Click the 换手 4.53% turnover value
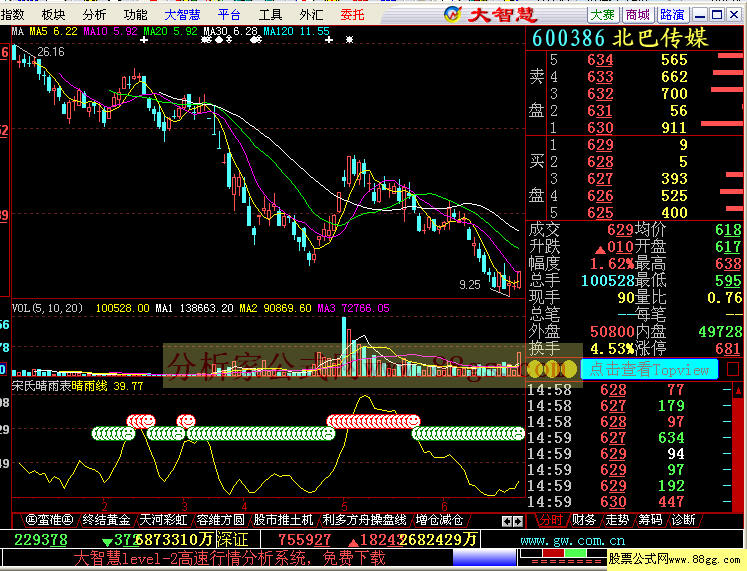The width and height of the screenshot is (747, 571). tap(612, 349)
